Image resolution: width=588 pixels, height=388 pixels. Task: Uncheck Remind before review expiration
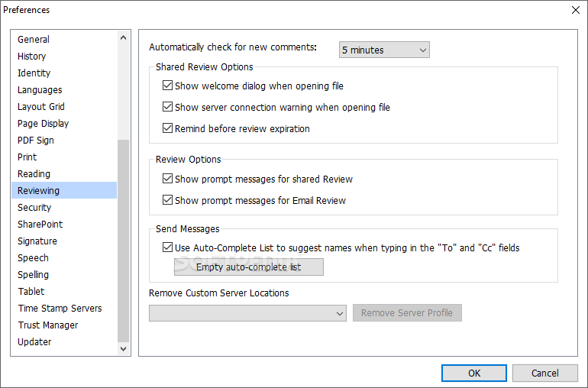pyautogui.click(x=168, y=128)
